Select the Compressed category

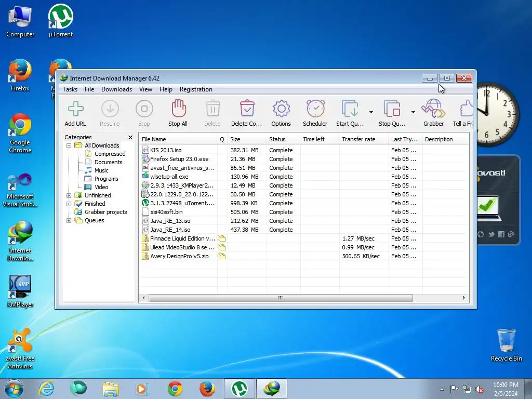[x=110, y=154]
